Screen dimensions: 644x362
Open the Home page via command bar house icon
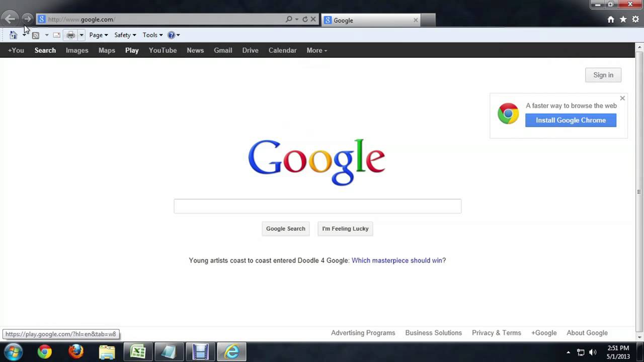(x=14, y=35)
